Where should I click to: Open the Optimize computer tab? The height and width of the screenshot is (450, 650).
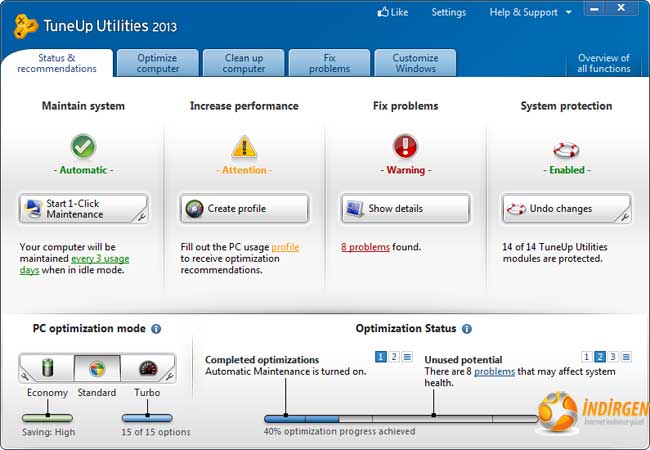click(158, 63)
